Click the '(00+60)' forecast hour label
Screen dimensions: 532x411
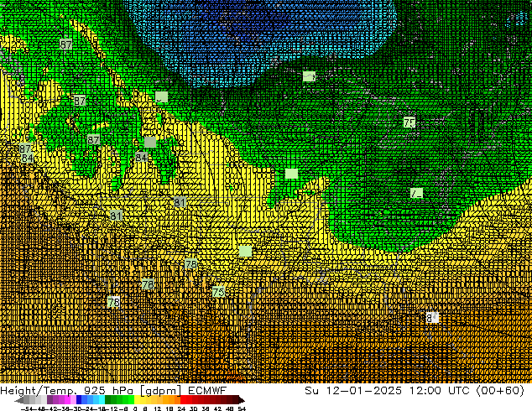click(500, 390)
